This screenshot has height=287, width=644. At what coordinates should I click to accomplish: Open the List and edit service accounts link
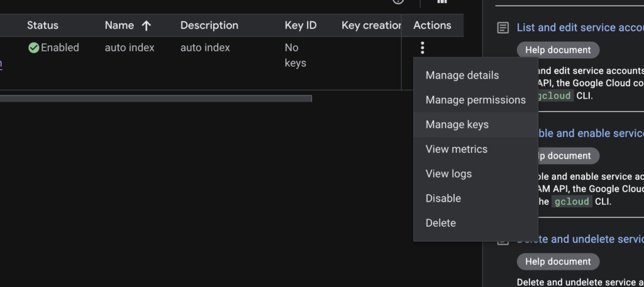[x=580, y=28]
